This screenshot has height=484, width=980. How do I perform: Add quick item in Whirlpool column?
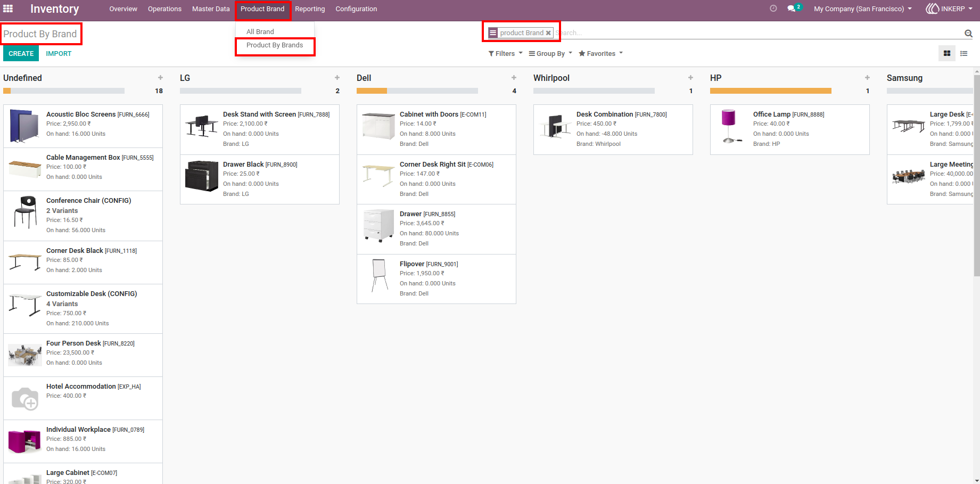[690, 78]
